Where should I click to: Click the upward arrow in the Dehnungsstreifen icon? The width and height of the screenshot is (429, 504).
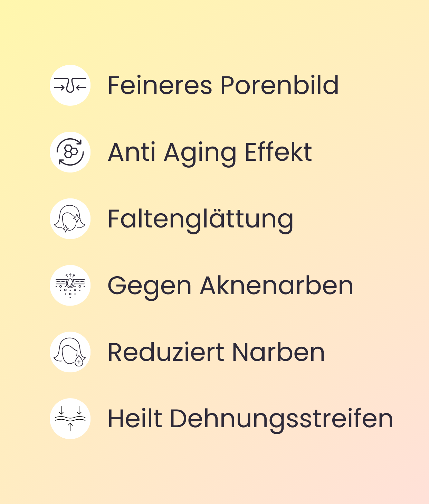tap(70, 427)
